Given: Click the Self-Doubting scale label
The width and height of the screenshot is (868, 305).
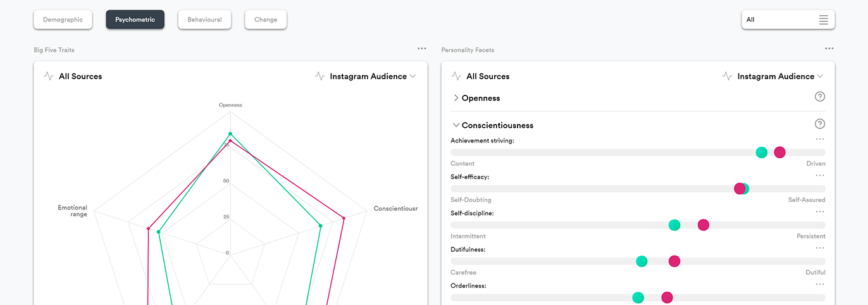Looking at the screenshot, I should click(471, 200).
